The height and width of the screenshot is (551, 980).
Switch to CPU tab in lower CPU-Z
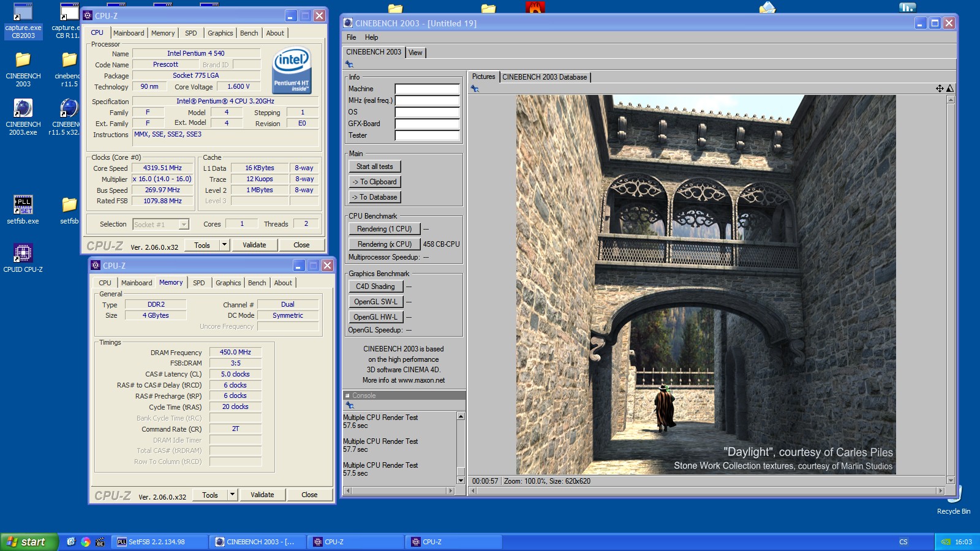coord(105,283)
